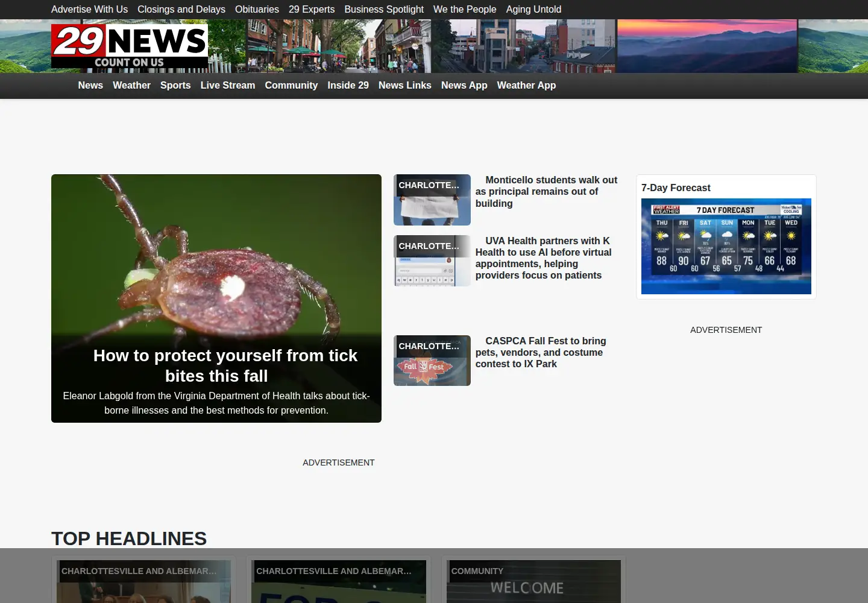Open We the People link

(x=465, y=10)
